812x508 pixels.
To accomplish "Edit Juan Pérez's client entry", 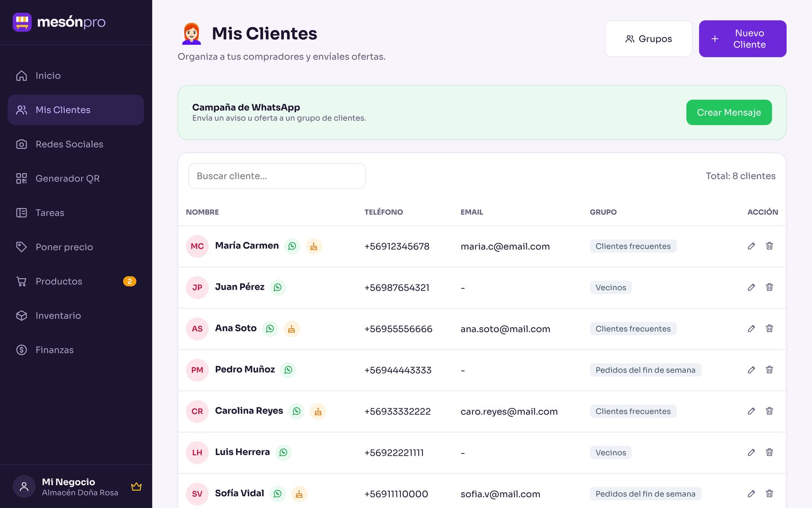I will point(751,287).
